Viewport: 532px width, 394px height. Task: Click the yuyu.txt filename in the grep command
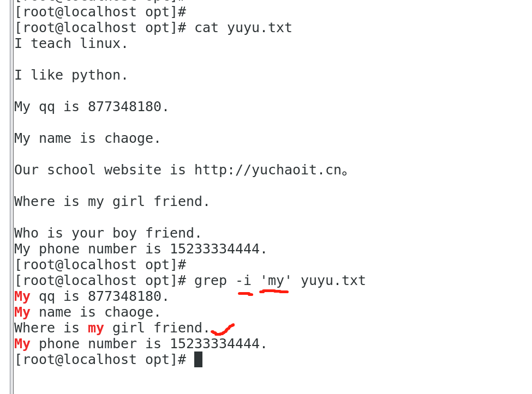click(x=333, y=281)
